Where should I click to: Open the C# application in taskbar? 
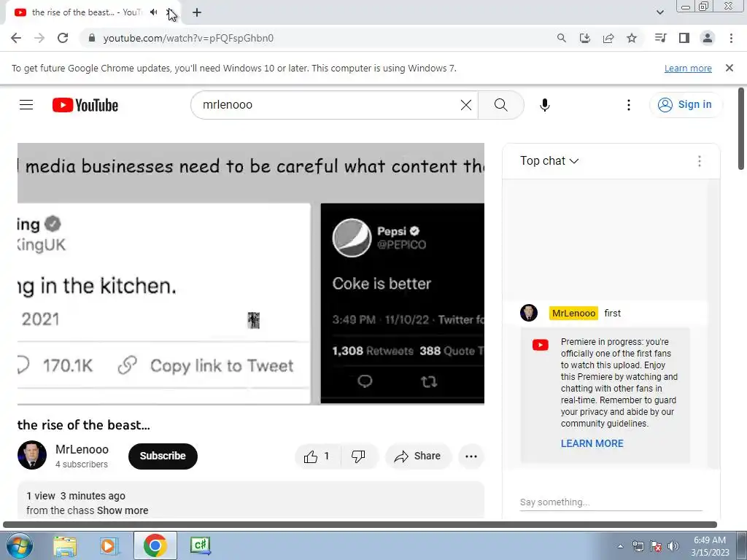(x=200, y=545)
